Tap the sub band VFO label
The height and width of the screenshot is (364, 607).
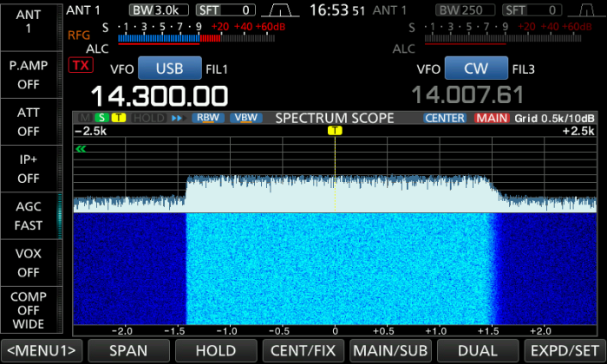pyautogui.click(x=428, y=69)
